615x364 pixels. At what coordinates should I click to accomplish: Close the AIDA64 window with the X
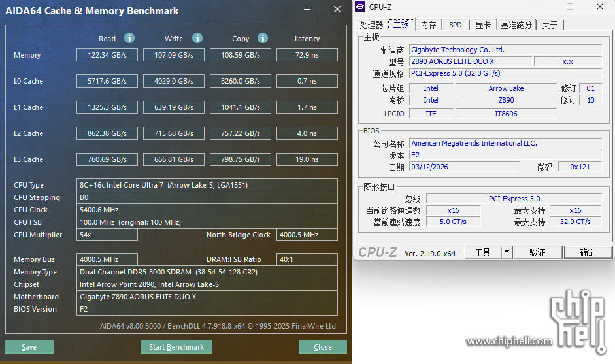point(337,9)
